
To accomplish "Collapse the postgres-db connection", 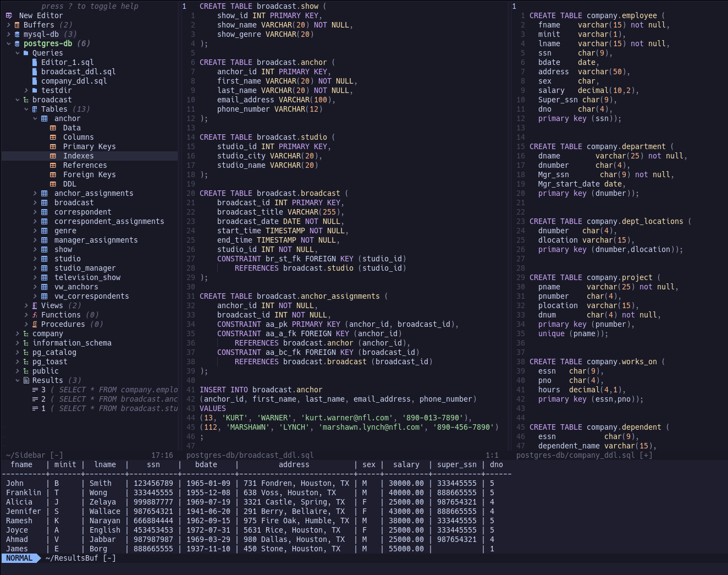I will (x=8, y=43).
